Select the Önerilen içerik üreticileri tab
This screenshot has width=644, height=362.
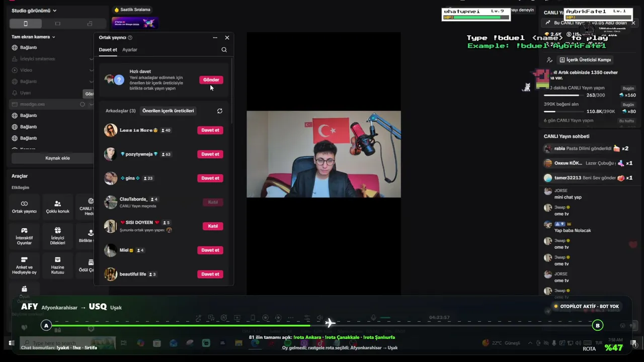coord(168,111)
